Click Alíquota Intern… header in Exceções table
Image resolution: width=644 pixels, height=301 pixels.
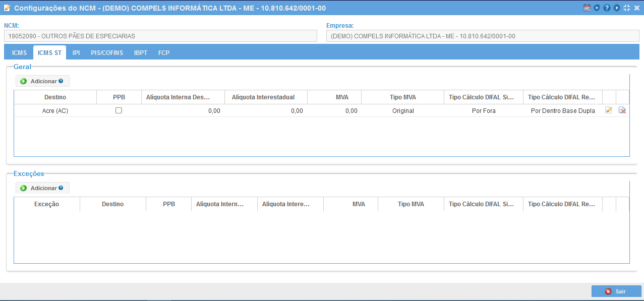tap(224, 204)
